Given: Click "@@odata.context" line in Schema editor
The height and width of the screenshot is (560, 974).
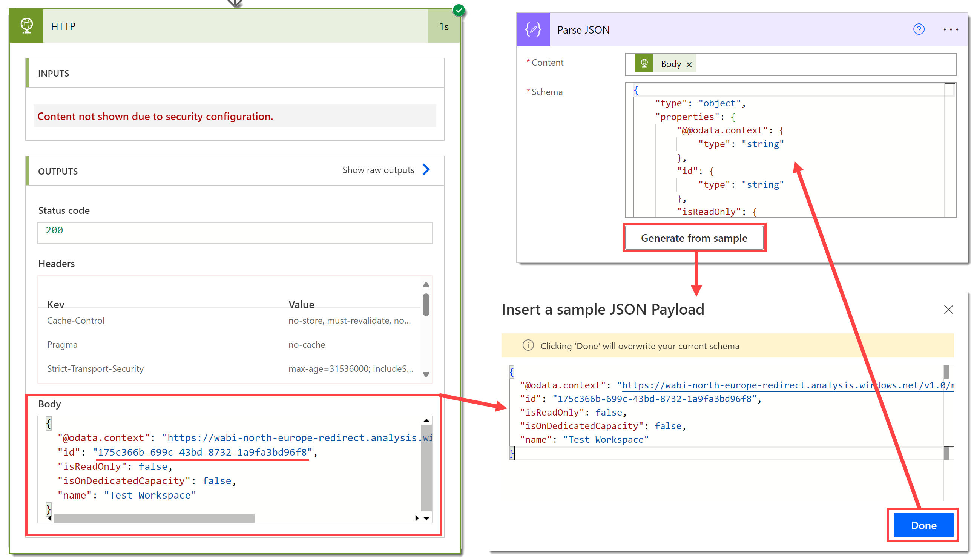Looking at the screenshot, I should pos(730,130).
